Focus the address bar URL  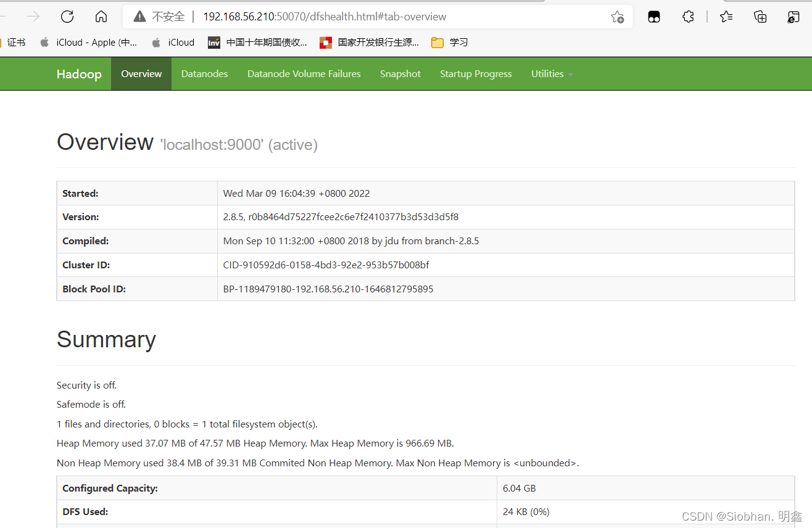[325, 17]
